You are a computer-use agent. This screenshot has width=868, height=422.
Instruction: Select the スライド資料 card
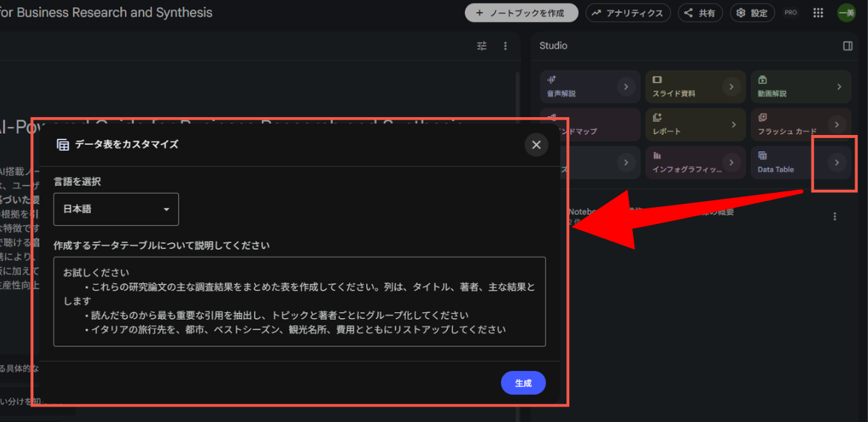695,86
